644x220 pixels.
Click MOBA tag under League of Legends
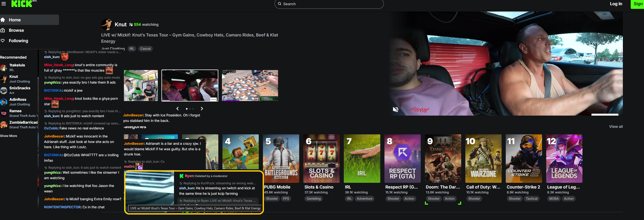coord(554,199)
